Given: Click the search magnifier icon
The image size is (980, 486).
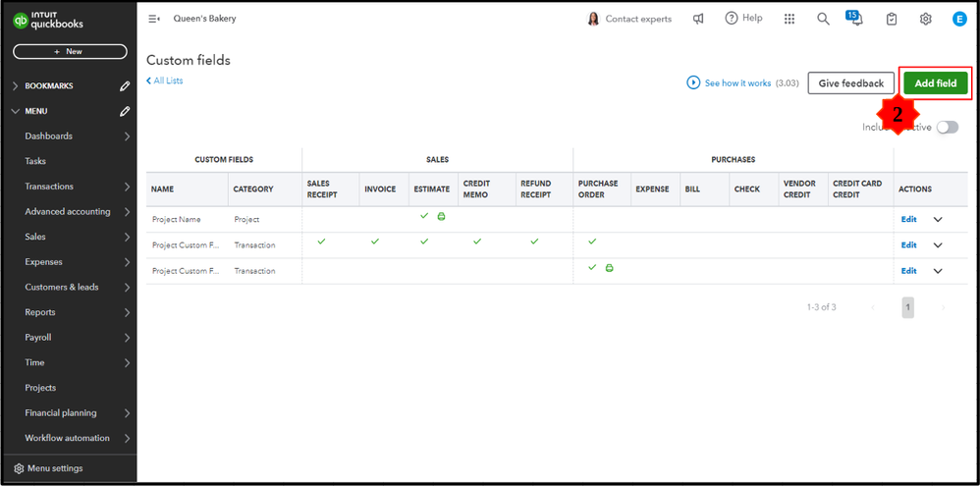Looking at the screenshot, I should tap(823, 19).
